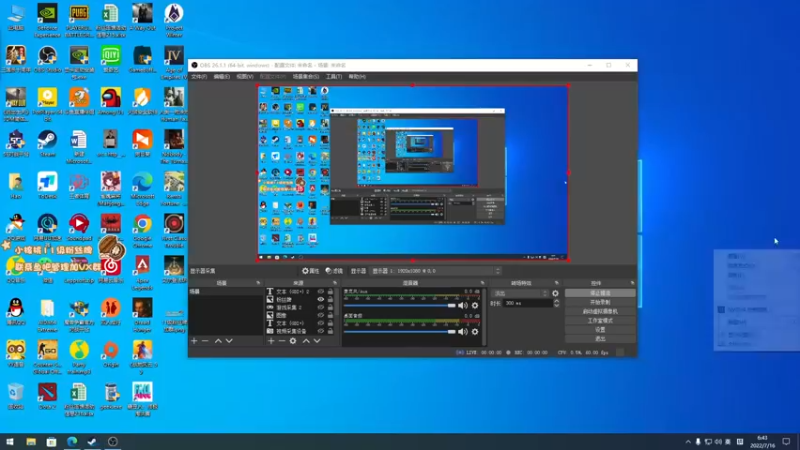Image resolution: width=800 pixels, height=450 pixels.
Task: Pop out the 来源 dock panel icon
Action: [335, 283]
